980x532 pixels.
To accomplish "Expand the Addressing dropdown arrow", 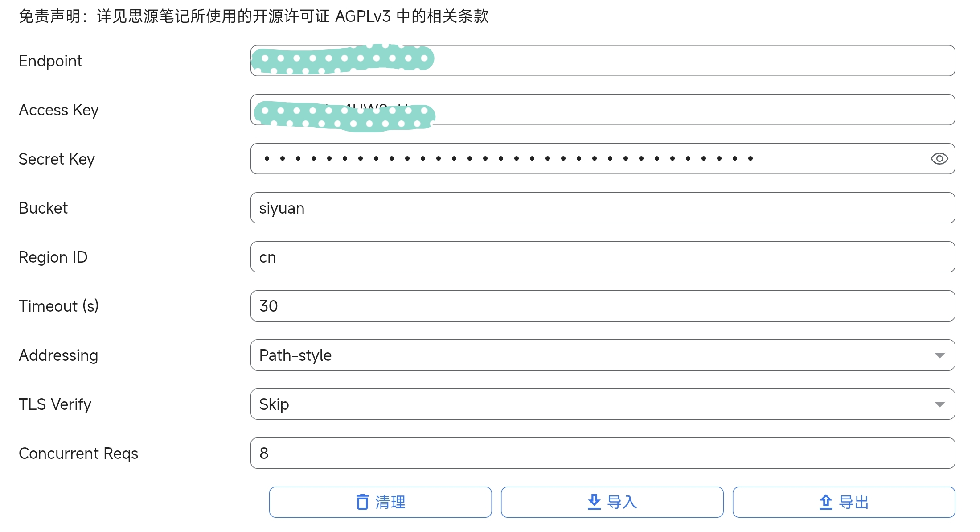I will point(939,355).
